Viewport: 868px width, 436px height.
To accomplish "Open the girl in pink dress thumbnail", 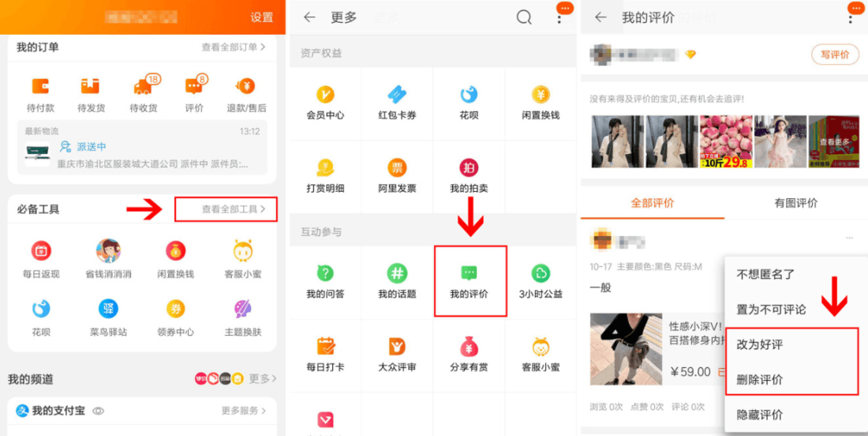I will tap(780, 142).
